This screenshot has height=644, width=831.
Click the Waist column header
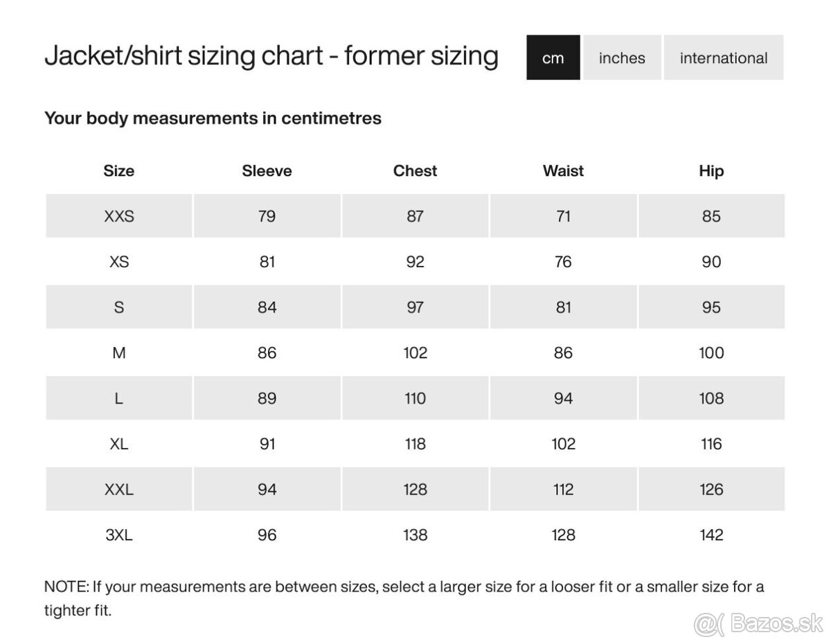tap(563, 171)
